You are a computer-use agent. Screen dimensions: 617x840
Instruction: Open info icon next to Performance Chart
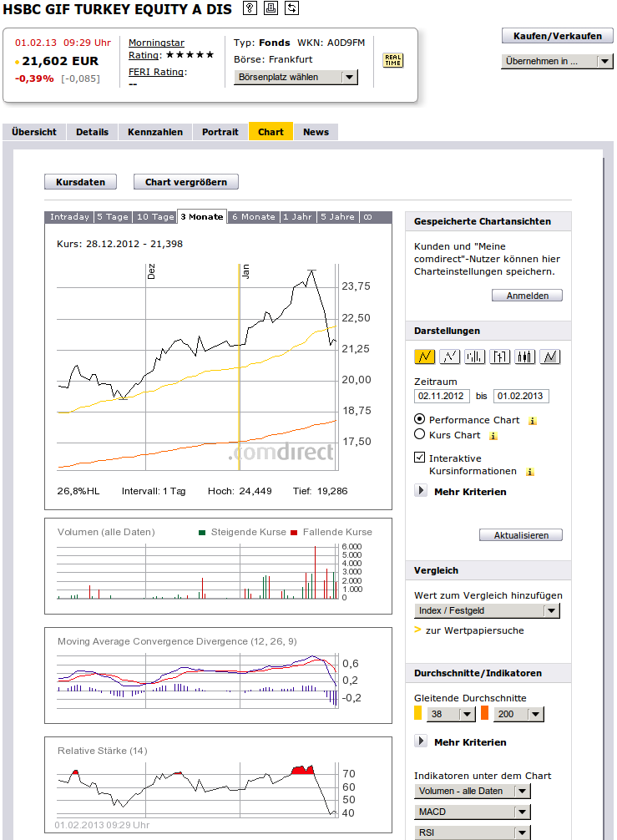[533, 421]
